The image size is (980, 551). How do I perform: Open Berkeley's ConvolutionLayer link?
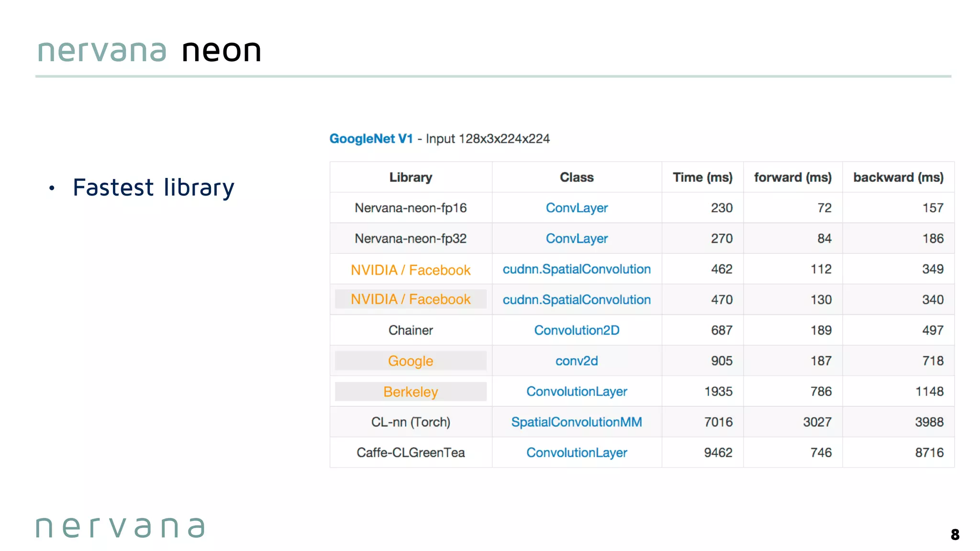[577, 392]
